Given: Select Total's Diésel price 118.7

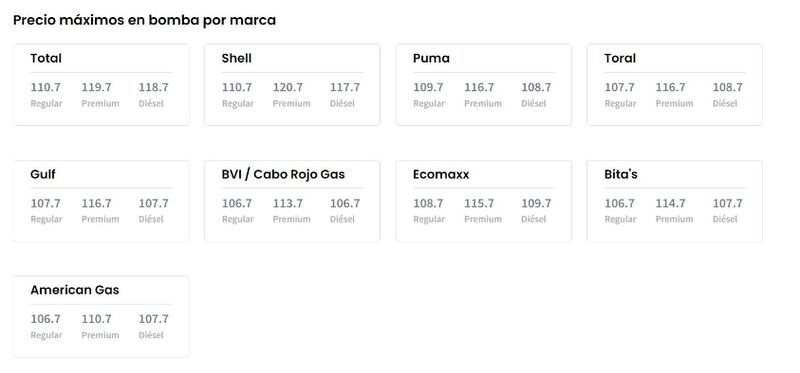Looking at the screenshot, I should click(x=154, y=87).
